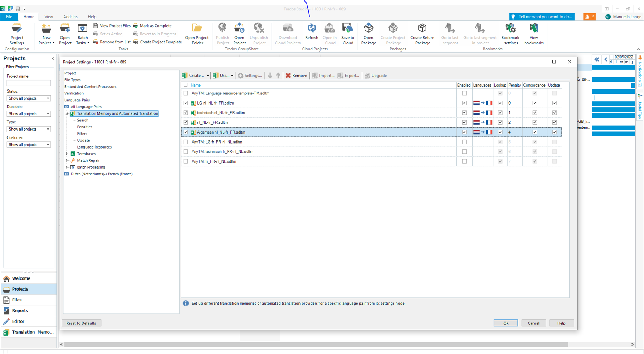This screenshot has width=644, height=354.
Task: Click the Project name input field
Action: 29,83
